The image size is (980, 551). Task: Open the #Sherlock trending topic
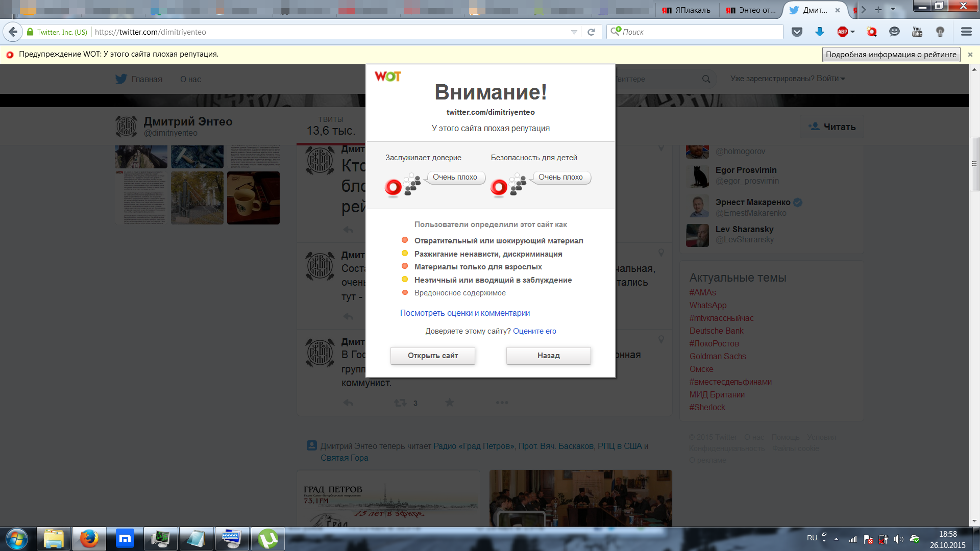tap(707, 408)
